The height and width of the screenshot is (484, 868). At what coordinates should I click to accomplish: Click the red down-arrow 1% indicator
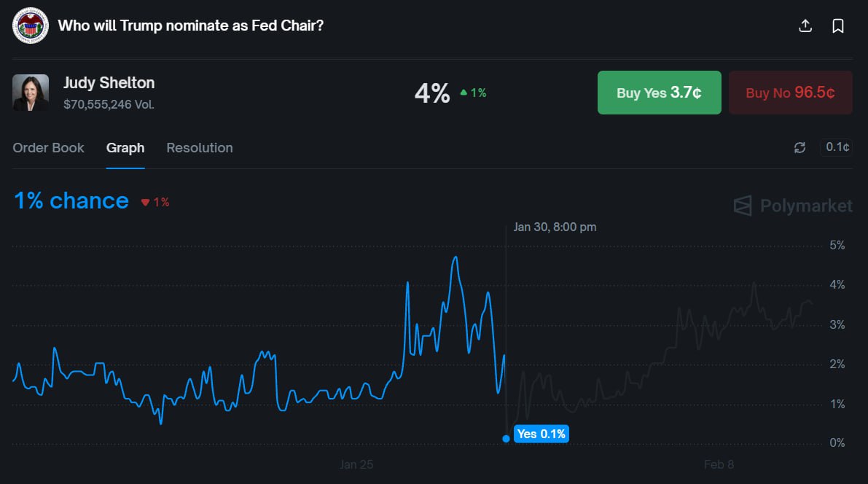coord(155,203)
